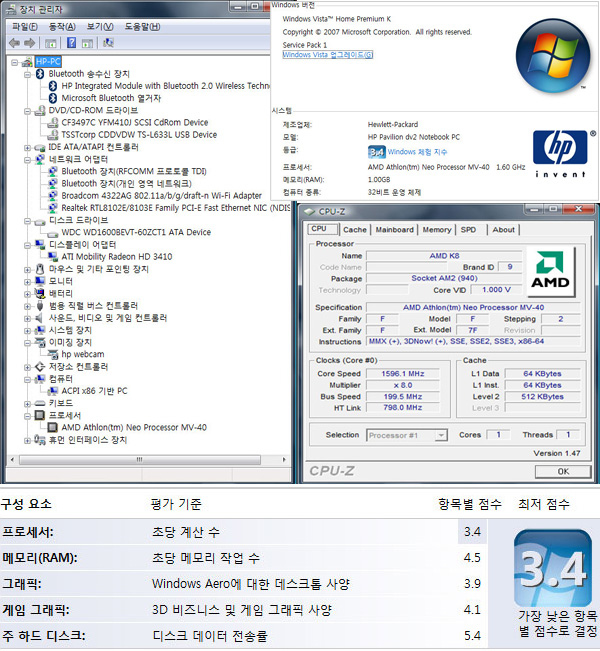Image resolution: width=600 pixels, height=651 pixels.
Task: Switch to the SPD tab in CPU-Z
Action: tap(468, 230)
